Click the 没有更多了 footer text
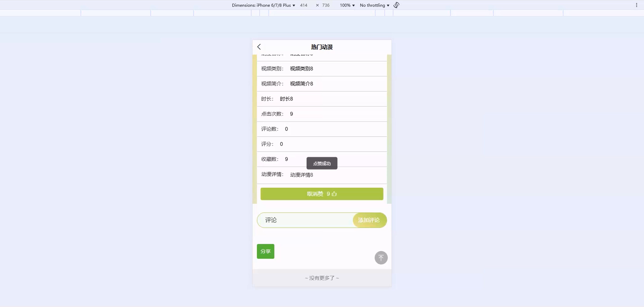Screen dimensions: 644x307 tap(322, 278)
